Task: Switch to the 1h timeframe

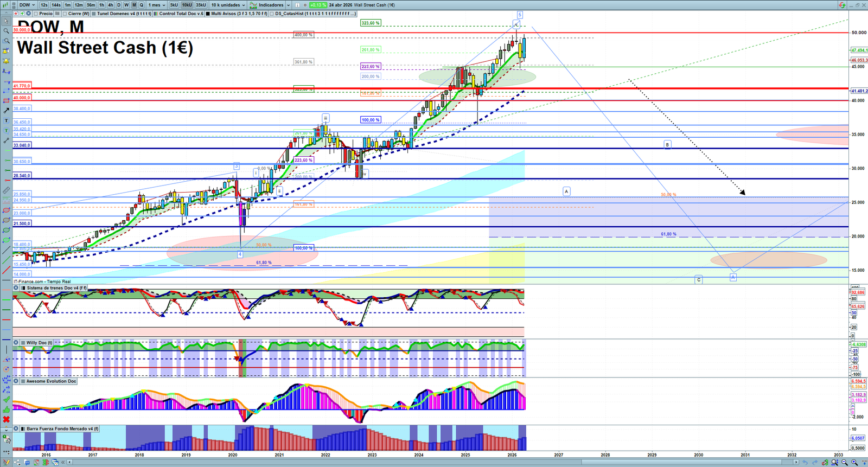Action: [101, 5]
